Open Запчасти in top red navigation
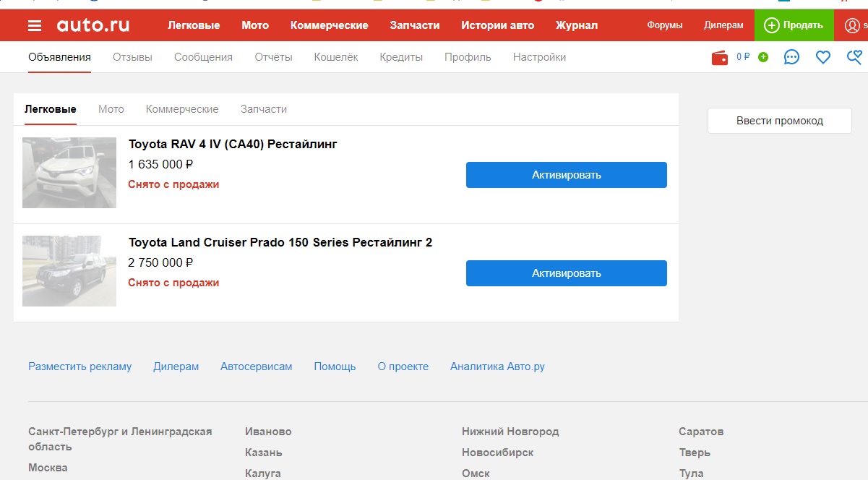This screenshot has height=480, width=868. click(415, 25)
